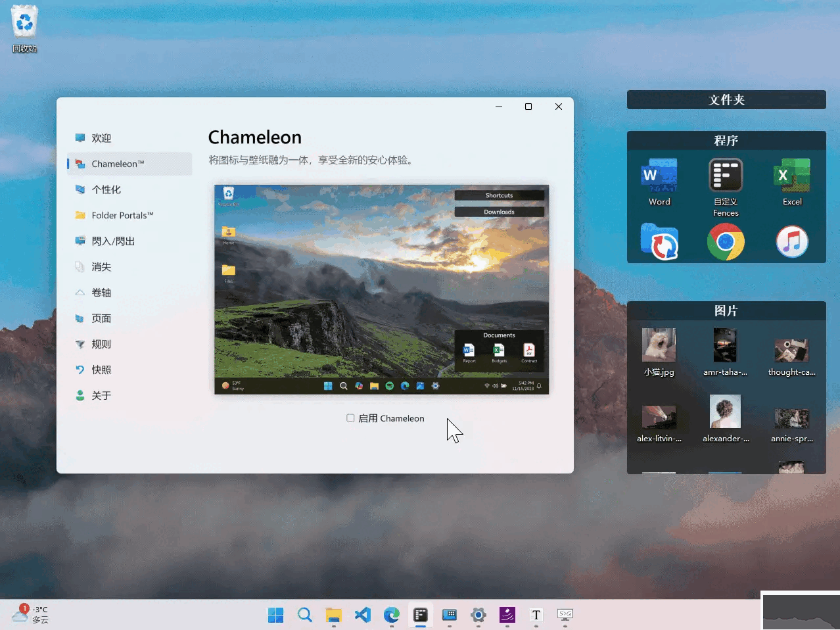Click the 文件夹 fence title bar
Viewport: 840px width, 630px height.
click(726, 100)
